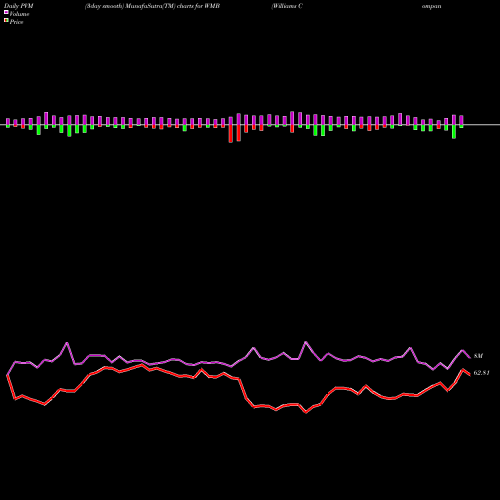
Task: Click the '62.81' price value label
Action: tap(482, 373)
